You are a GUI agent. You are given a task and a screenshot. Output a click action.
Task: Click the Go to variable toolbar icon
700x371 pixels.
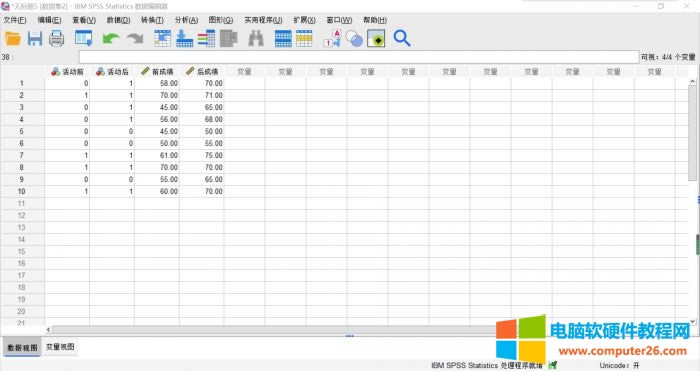point(184,38)
